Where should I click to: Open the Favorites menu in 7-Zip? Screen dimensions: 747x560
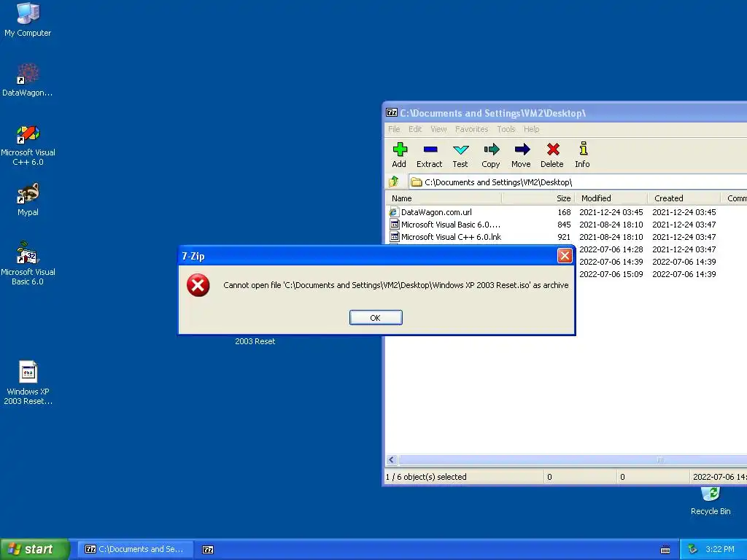472,129
